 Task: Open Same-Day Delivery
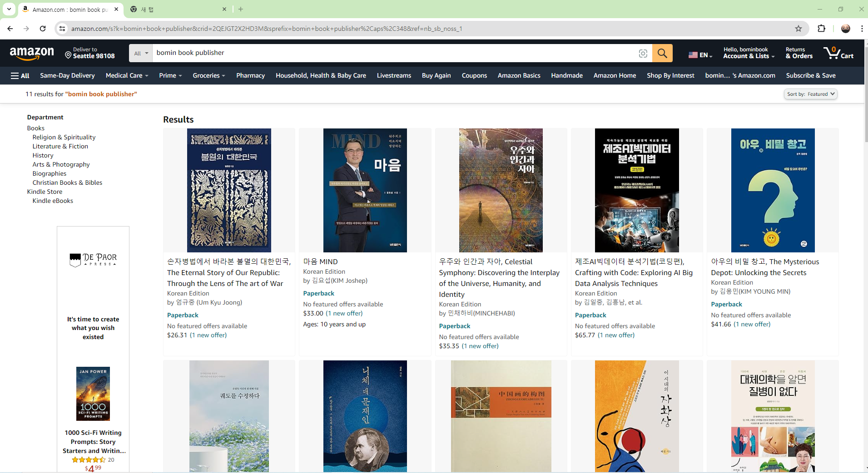pyautogui.click(x=67, y=76)
